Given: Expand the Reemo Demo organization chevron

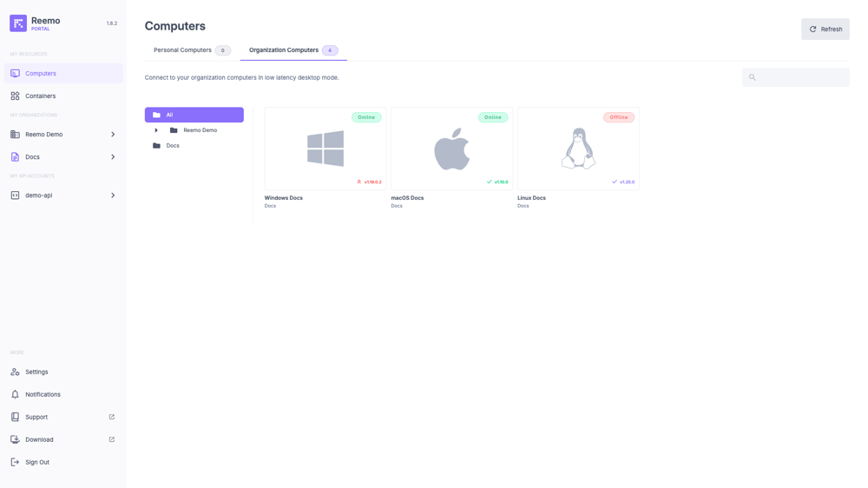Looking at the screenshot, I should (113, 135).
